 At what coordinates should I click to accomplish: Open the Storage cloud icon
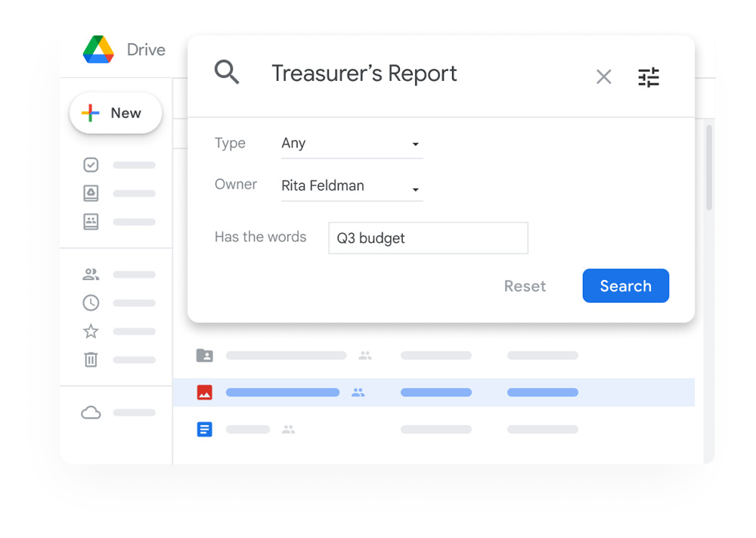coord(91,413)
